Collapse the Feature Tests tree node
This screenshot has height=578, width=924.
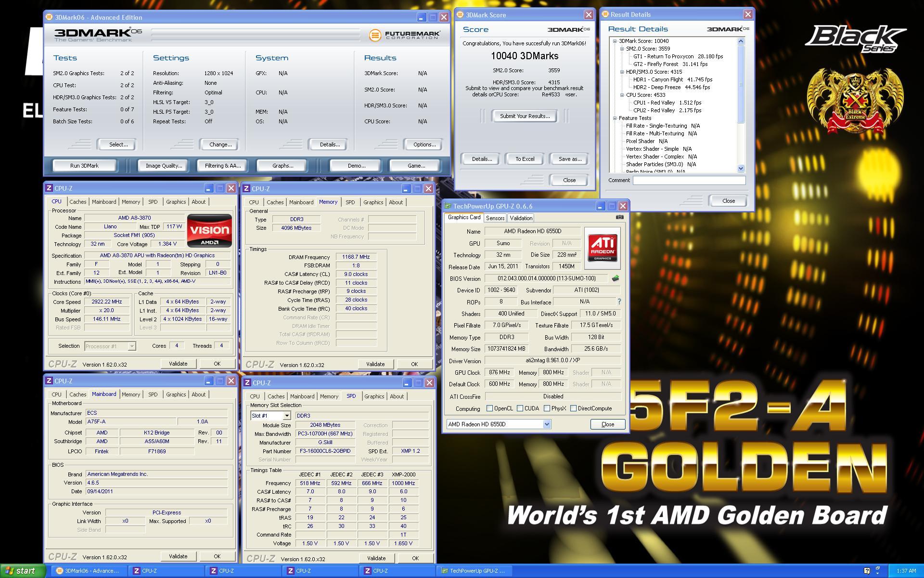615,118
